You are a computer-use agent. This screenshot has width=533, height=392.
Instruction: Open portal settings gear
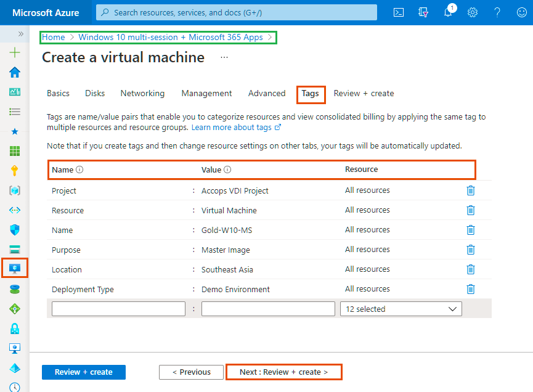point(473,12)
